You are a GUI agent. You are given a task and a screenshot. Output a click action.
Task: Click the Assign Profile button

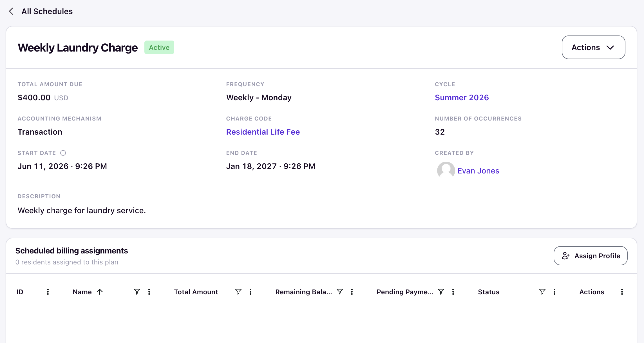click(591, 256)
